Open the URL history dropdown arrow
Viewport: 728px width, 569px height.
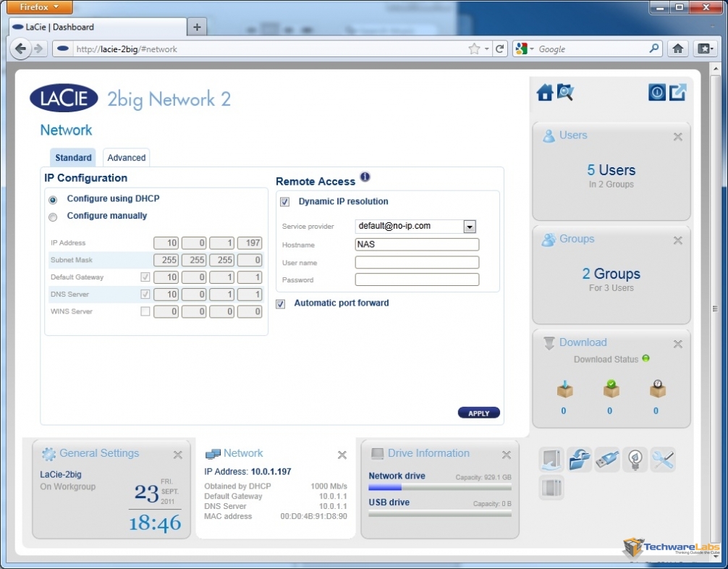pyautogui.click(x=486, y=49)
